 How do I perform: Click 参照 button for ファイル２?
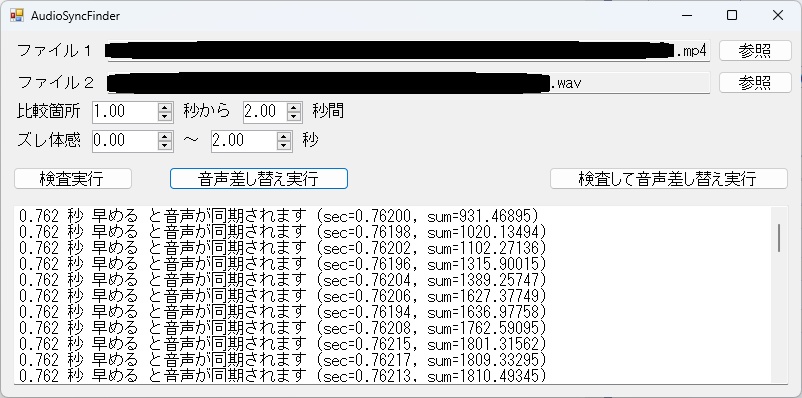755,82
